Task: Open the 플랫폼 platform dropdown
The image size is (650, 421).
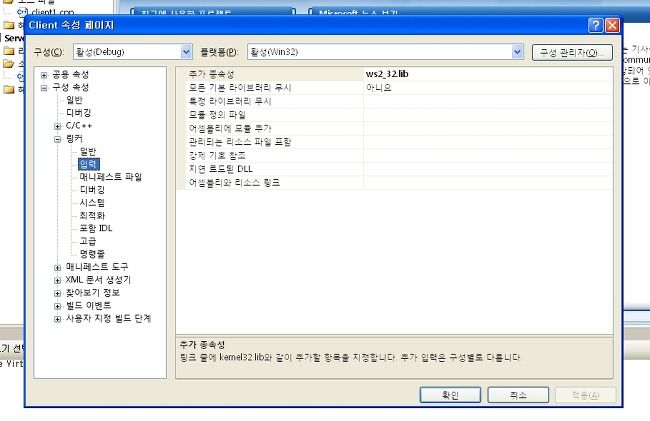Action: point(517,52)
